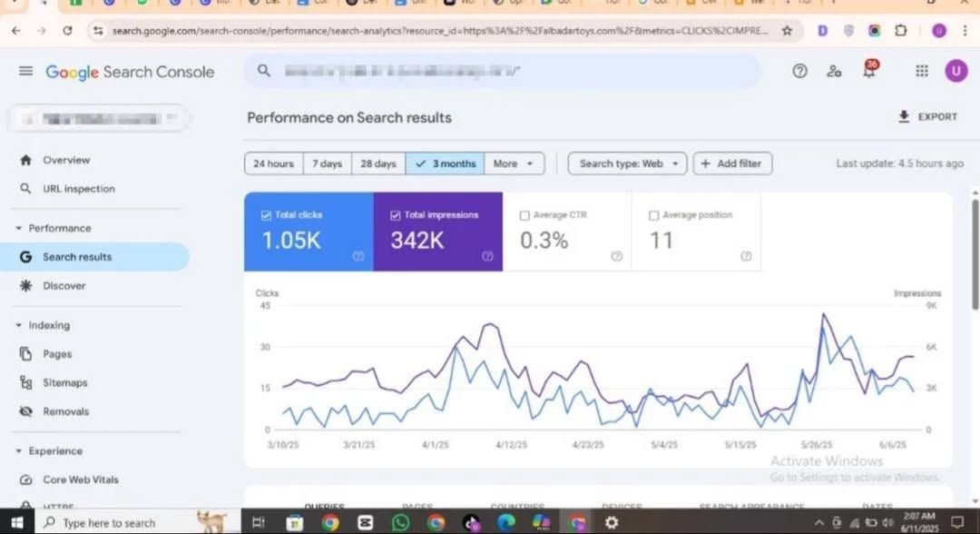Screen dimensions: 980x534
Task: Click the help question mark icon
Action: click(x=799, y=71)
